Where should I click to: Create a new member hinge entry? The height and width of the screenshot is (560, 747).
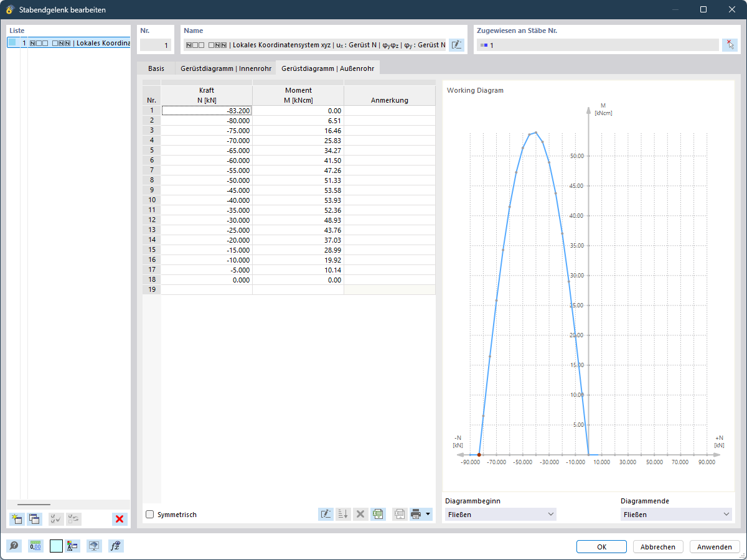click(16, 519)
